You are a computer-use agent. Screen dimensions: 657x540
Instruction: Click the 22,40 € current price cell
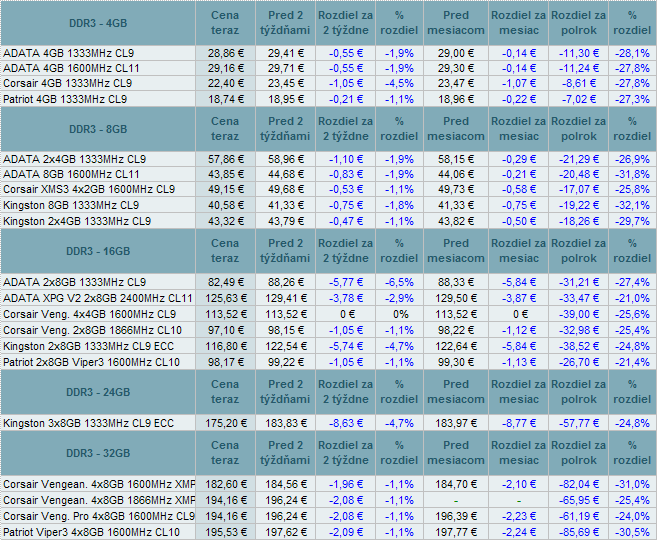pyautogui.click(x=225, y=83)
